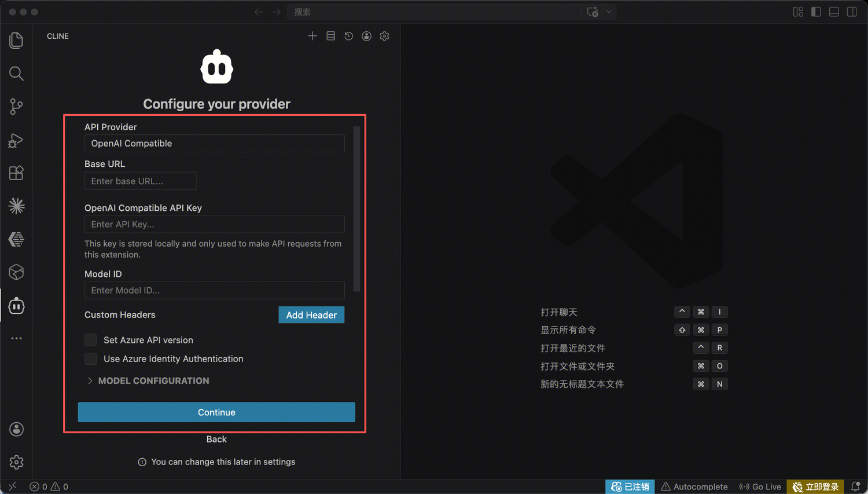The height and width of the screenshot is (494, 868).
Task: Click the 立即登录 status bar button
Action: click(815, 486)
